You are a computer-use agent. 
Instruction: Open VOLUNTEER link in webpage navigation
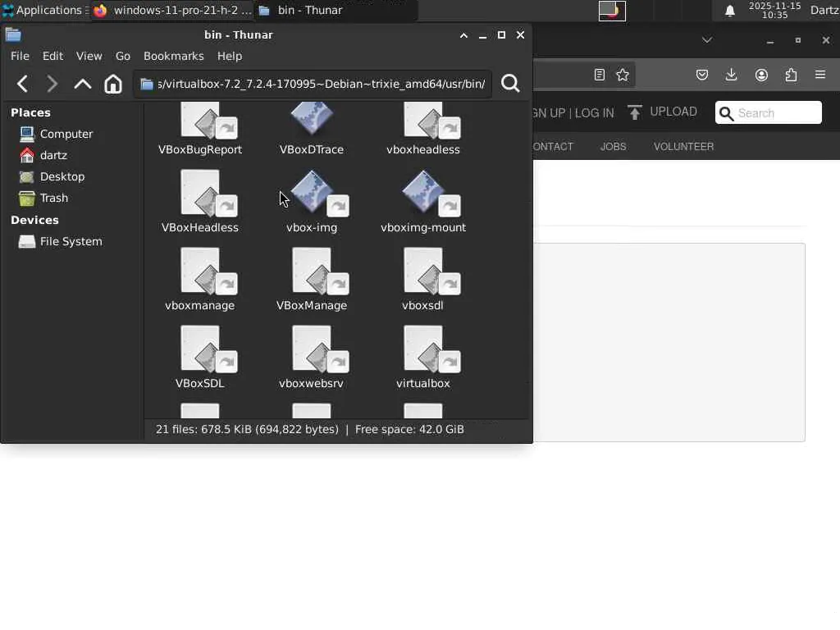pos(683,147)
